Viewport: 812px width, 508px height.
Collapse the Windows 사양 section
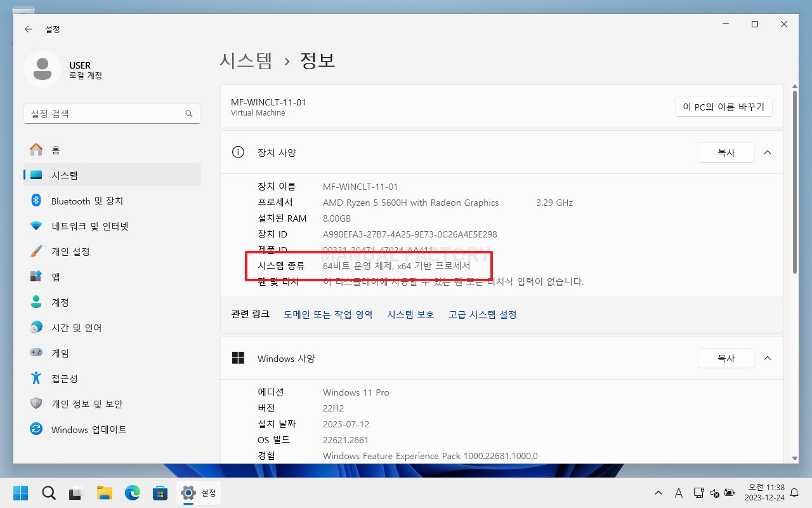click(x=767, y=358)
